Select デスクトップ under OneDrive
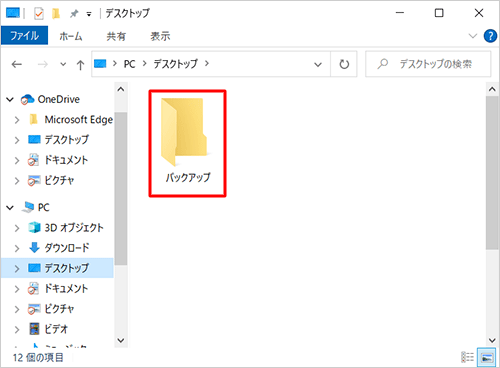Image resolution: width=500 pixels, height=368 pixels. click(67, 139)
